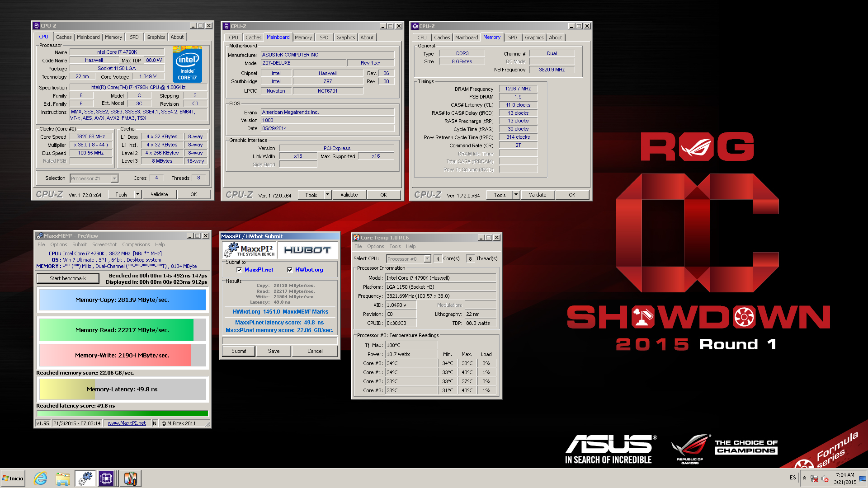Click Submit in MaxxPI / HWbot dialog
Image resolution: width=868 pixels, height=488 pixels.
tap(239, 351)
